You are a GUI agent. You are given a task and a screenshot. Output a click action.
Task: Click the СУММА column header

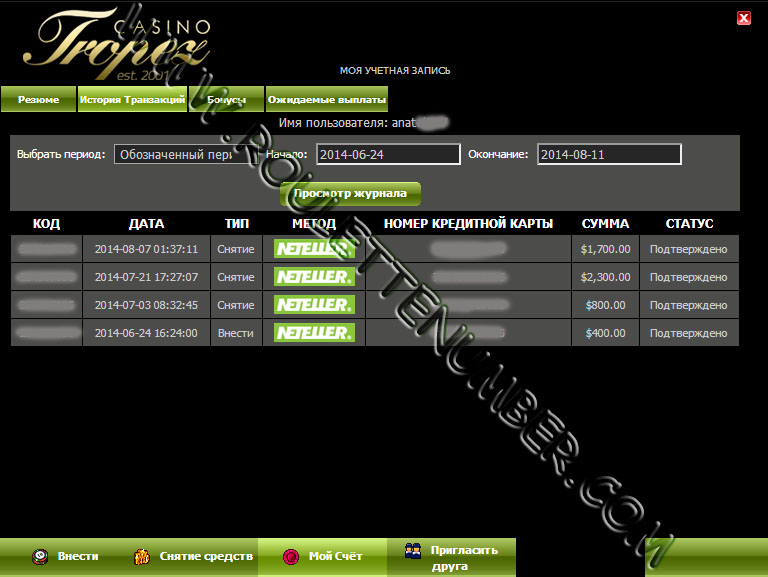[x=605, y=224]
